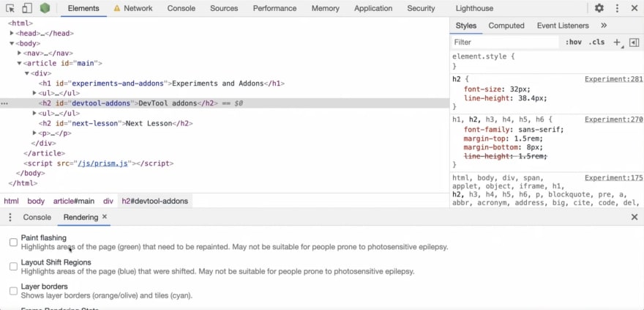Expand the p element node

pyautogui.click(x=34, y=133)
